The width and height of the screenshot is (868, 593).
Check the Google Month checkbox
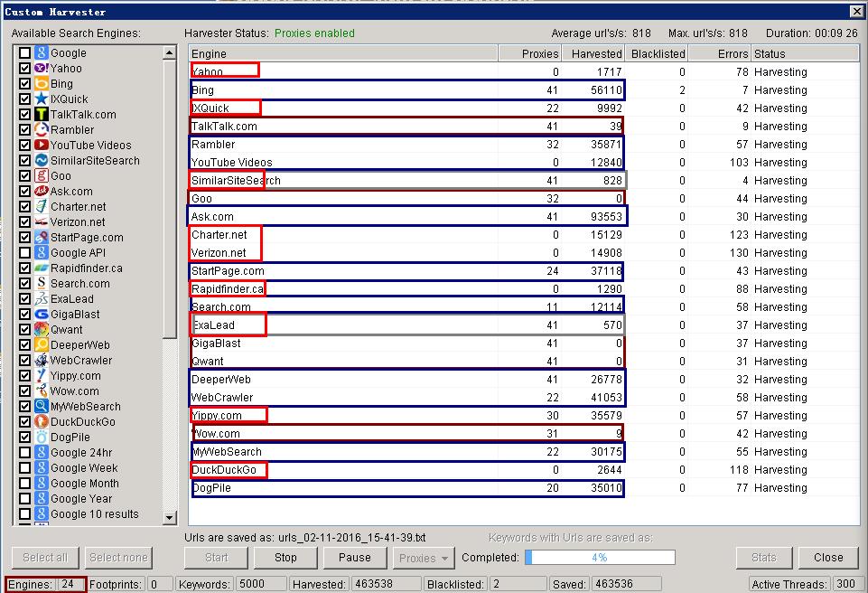click(x=24, y=484)
